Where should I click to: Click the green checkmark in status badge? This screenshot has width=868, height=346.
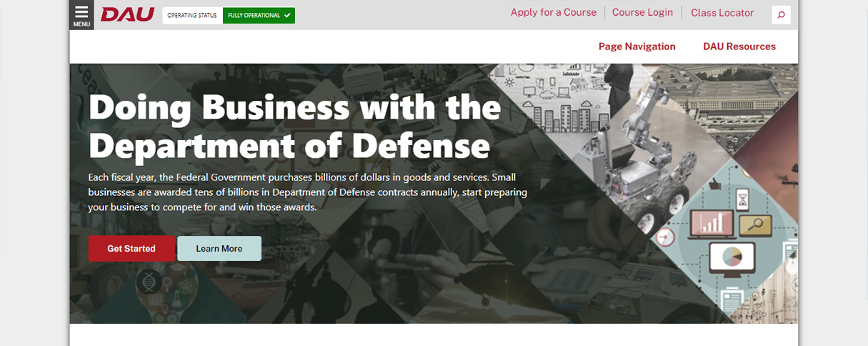[287, 15]
